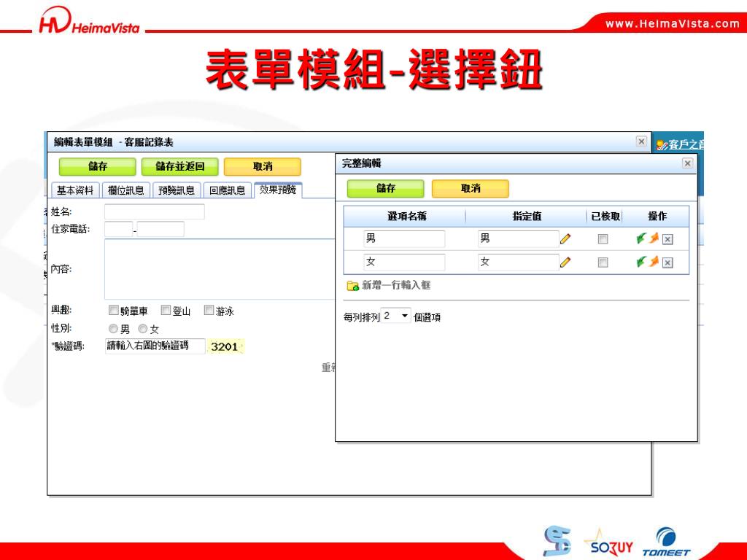Click the 新增一行輸入框 link
Image resolution: width=747 pixels, height=560 pixels.
point(396,285)
